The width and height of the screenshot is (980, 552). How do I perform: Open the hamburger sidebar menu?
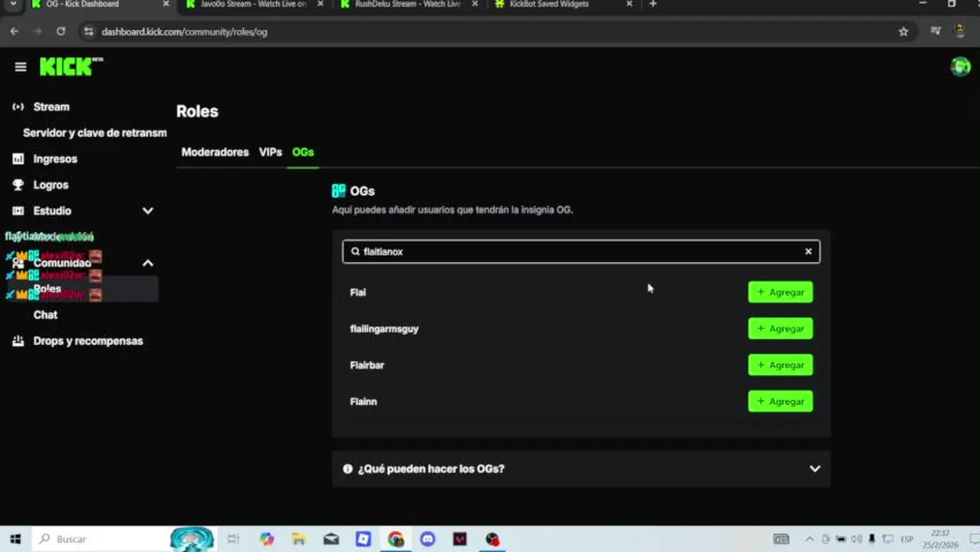point(21,67)
